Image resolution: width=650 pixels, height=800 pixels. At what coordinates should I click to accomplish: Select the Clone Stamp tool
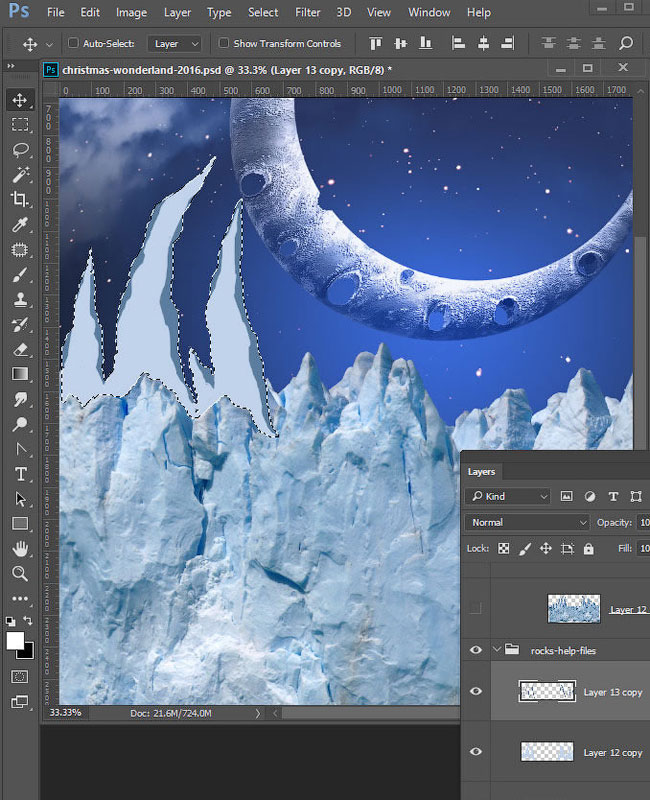(20, 299)
